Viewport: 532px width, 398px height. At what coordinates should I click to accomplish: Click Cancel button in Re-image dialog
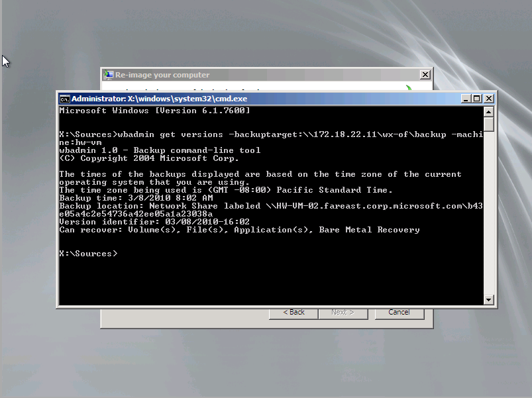[x=399, y=313]
